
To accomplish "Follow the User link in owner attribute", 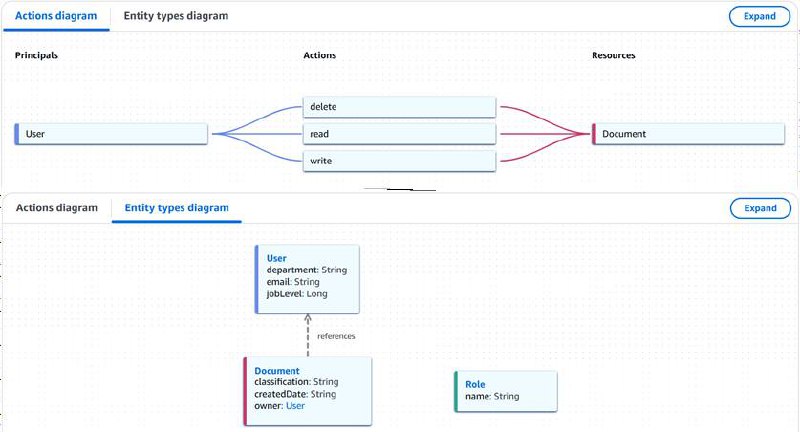I will click(295, 406).
